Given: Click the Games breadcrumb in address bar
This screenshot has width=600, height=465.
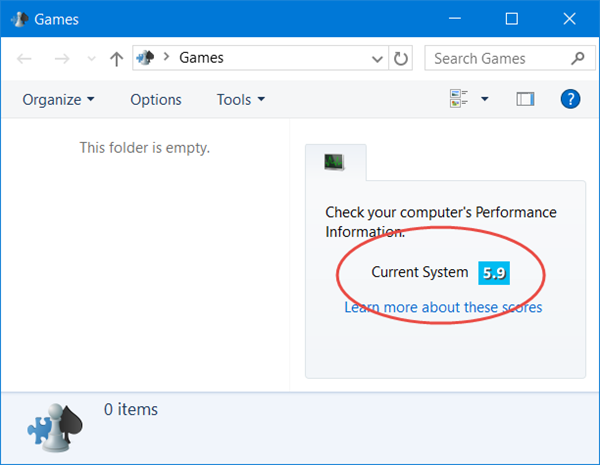Looking at the screenshot, I should click(x=201, y=58).
